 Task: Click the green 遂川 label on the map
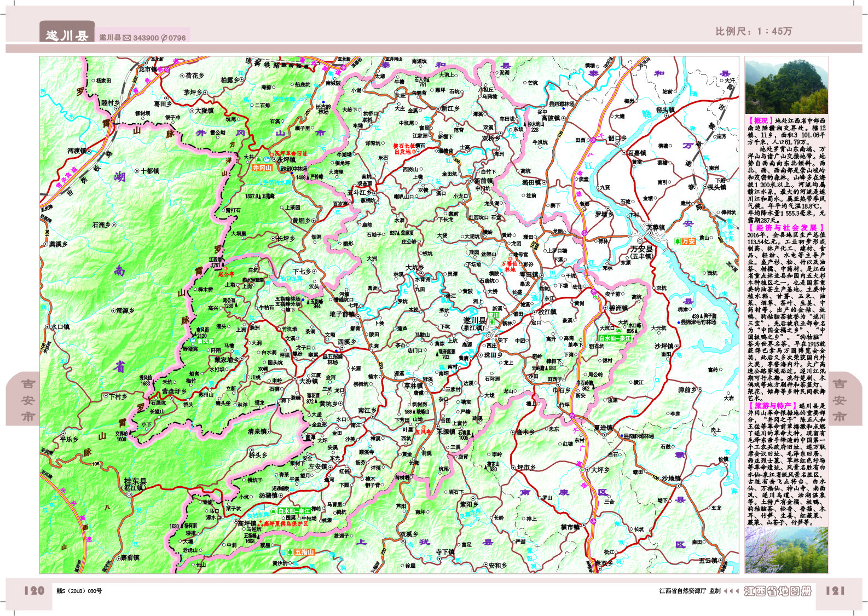(x=494, y=315)
